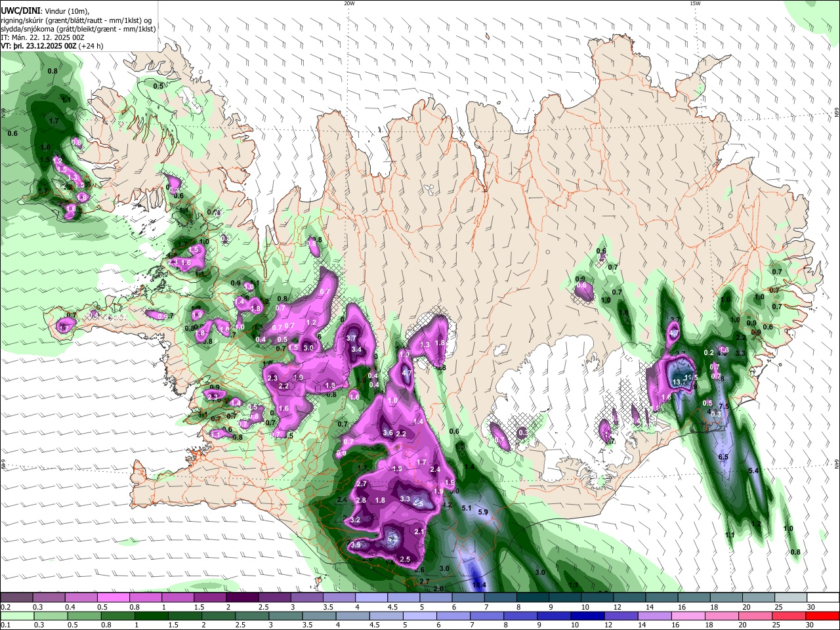This screenshot has width=840, height=630.
Task: Pick the light violet 14 swatch in lower legend
Action: coord(654,616)
